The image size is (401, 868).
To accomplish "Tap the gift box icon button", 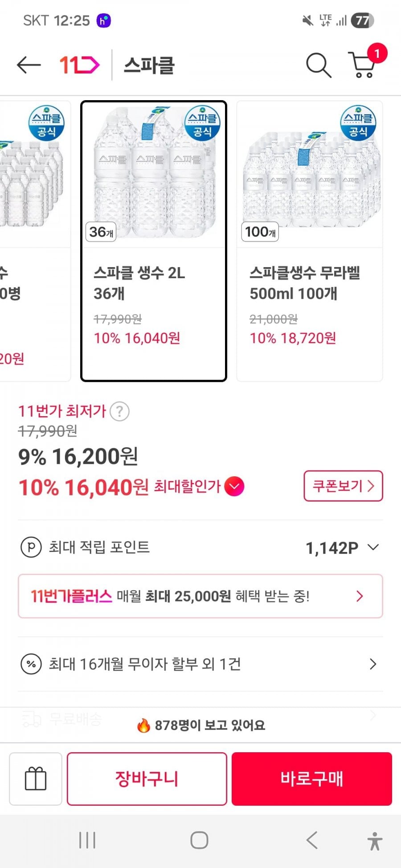I will pyautogui.click(x=36, y=779).
